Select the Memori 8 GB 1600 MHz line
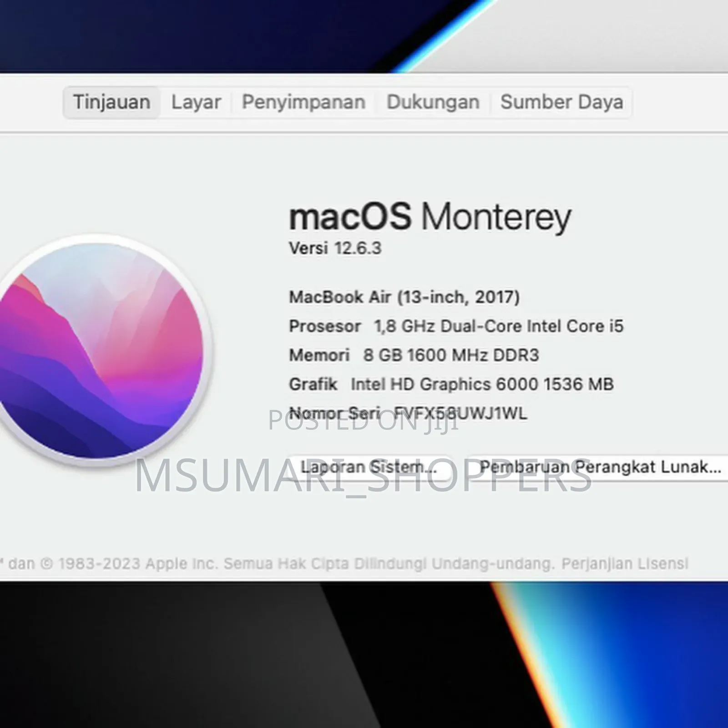 pyautogui.click(x=414, y=355)
